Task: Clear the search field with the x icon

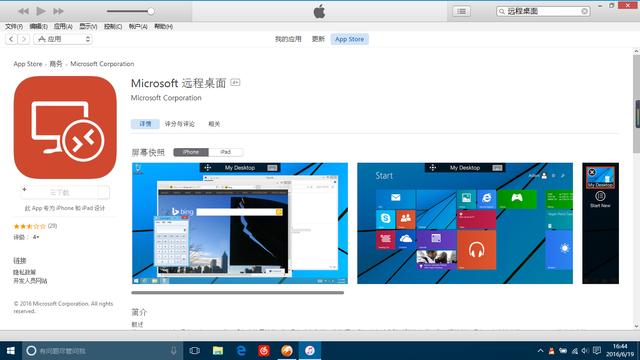Action: tap(584, 11)
